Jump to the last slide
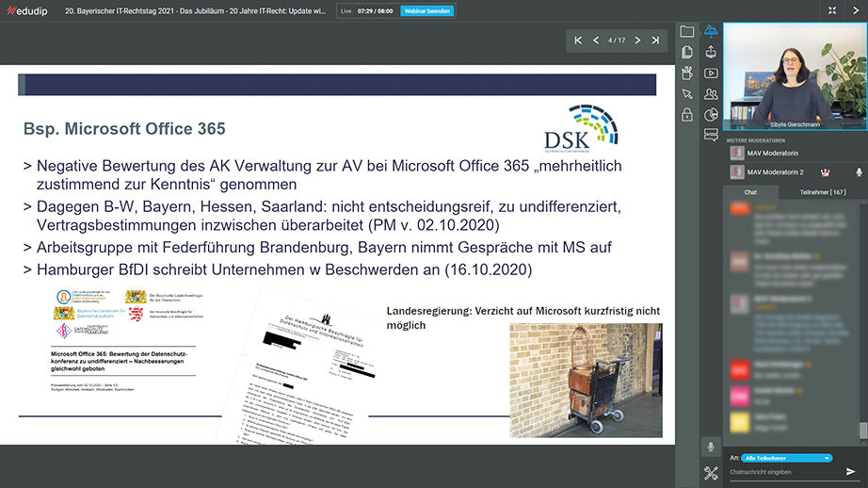The height and width of the screenshot is (488, 868). pyautogui.click(x=655, y=41)
